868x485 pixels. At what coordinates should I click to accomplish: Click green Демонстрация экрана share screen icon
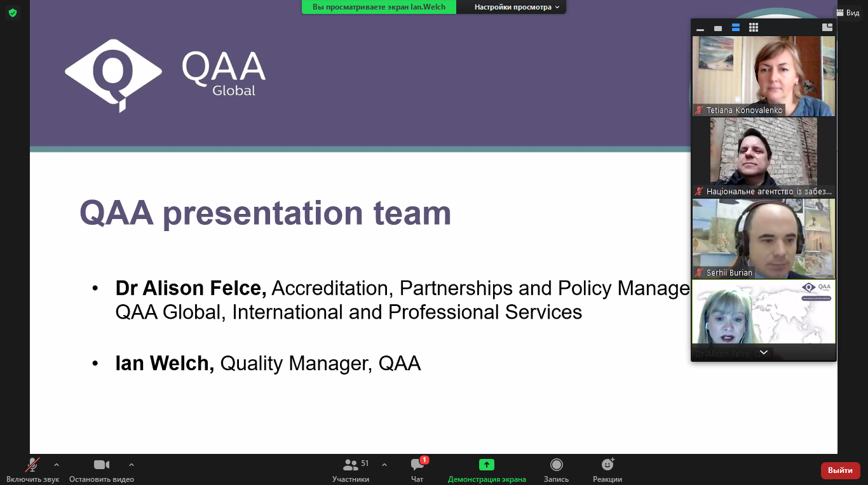pos(487,465)
